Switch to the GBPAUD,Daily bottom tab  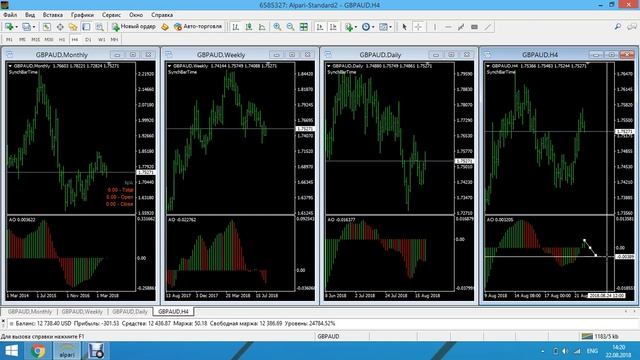point(130,311)
